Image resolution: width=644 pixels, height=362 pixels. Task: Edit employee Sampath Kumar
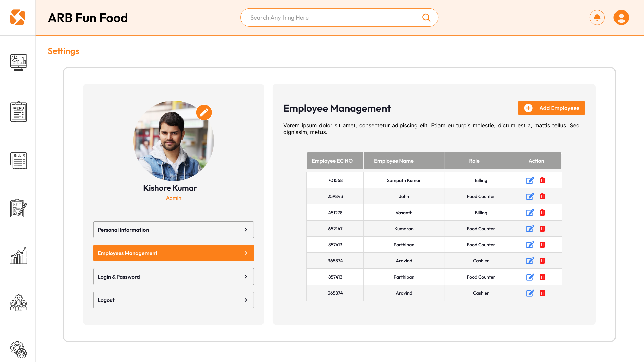click(x=530, y=180)
